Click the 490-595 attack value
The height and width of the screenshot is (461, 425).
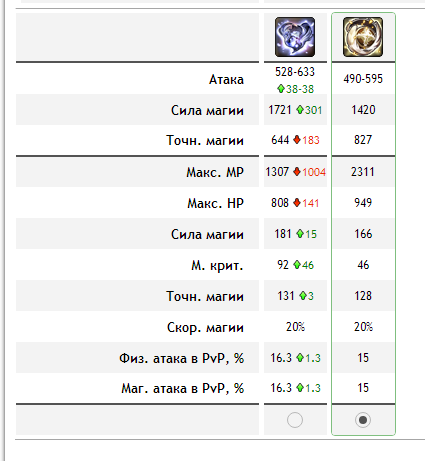363,79
